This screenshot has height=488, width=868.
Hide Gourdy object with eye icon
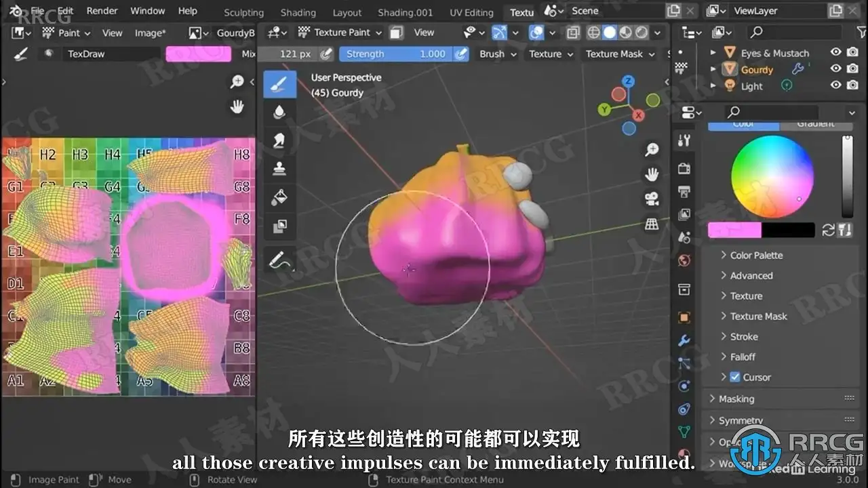836,68
